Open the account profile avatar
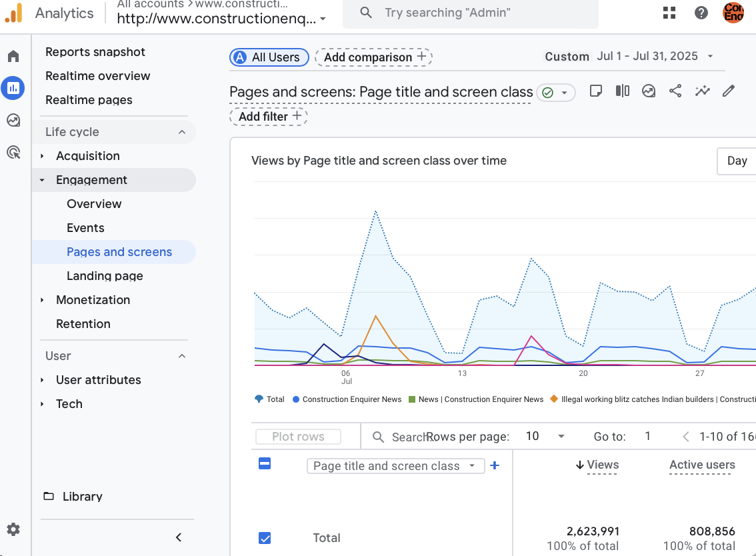The image size is (756, 556). 733,13
